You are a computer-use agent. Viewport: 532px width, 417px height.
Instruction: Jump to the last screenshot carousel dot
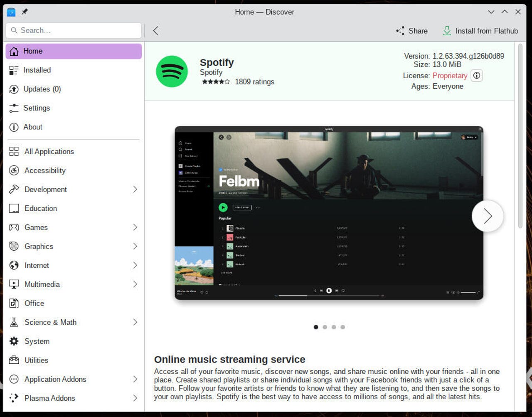point(342,327)
